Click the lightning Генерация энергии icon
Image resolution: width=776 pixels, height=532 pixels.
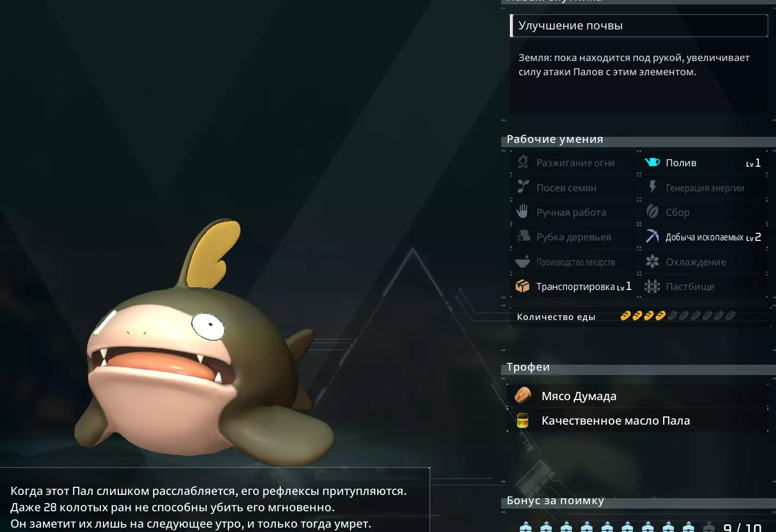pos(652,187)
